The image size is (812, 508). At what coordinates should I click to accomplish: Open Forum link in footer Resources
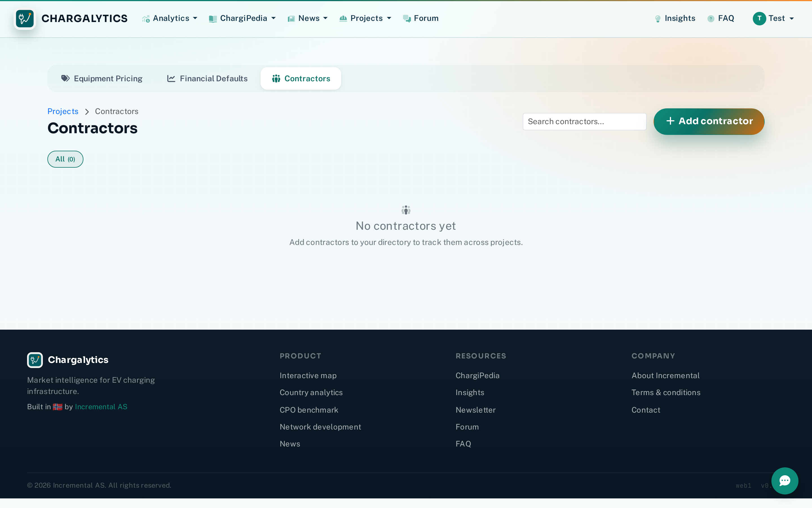pyautogui.click(x=467, y=427)
